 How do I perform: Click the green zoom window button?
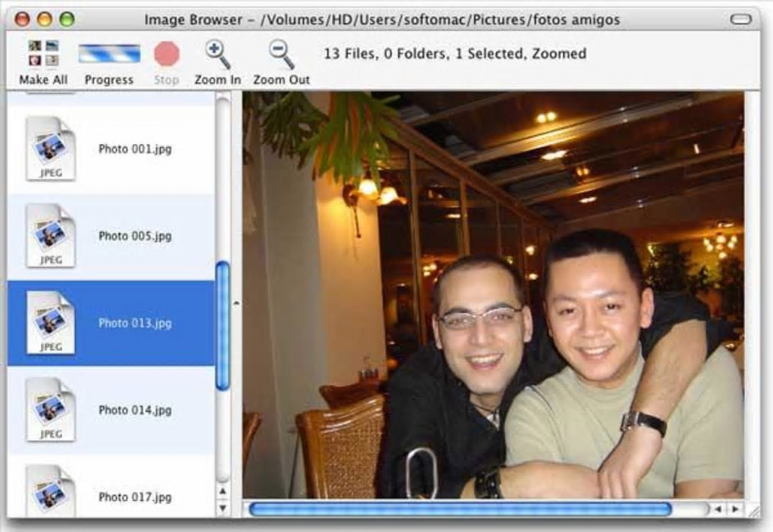(67, 19)
